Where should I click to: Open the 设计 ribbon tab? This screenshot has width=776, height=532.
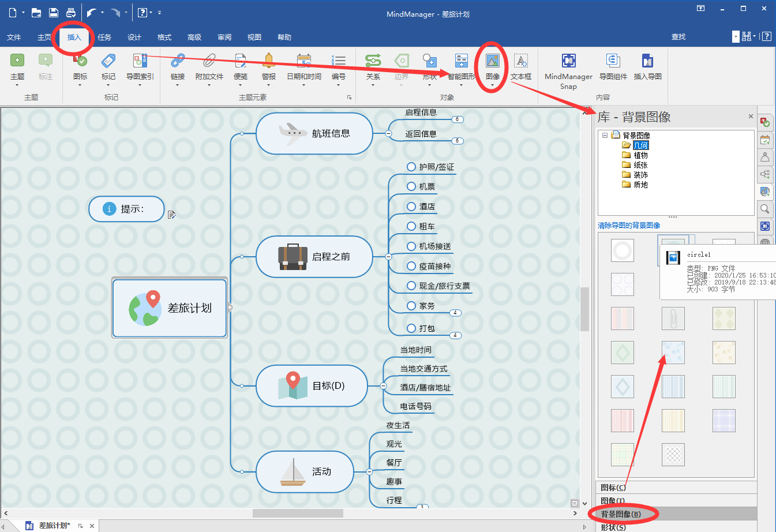[x=134, y=37]
